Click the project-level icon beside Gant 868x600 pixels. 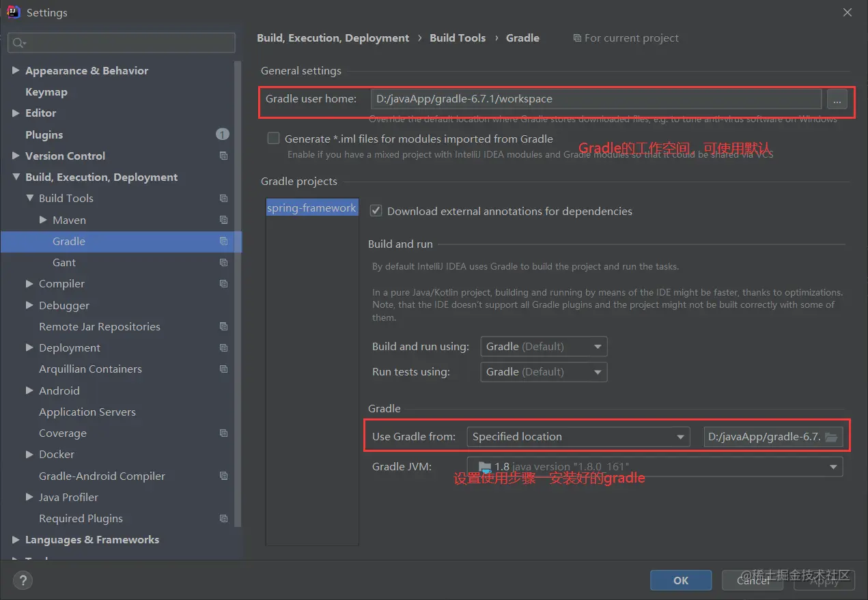223,262
